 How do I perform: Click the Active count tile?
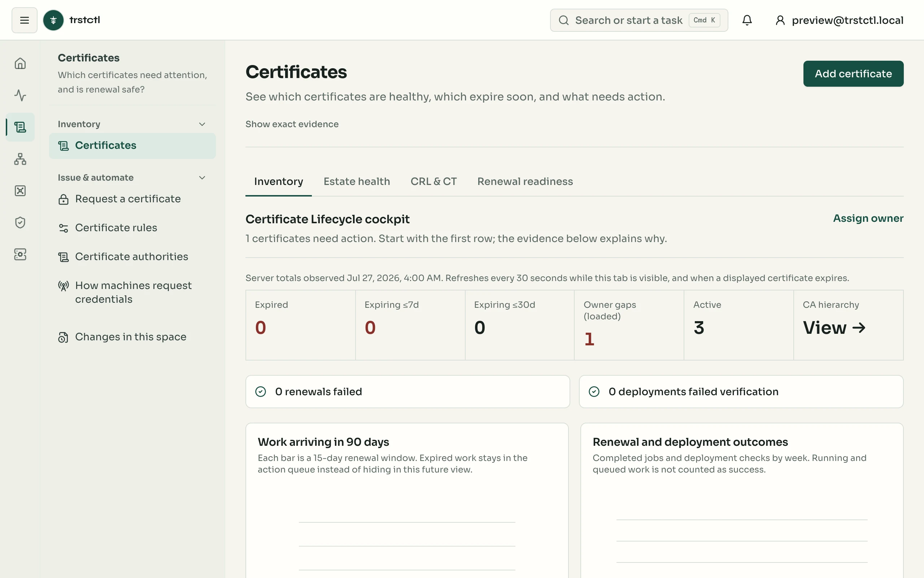pyautogui.click(x=738, y=325)
